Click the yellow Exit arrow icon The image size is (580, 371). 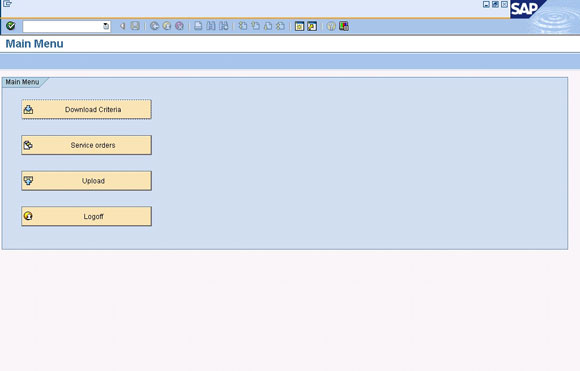[x=167, y=26]
